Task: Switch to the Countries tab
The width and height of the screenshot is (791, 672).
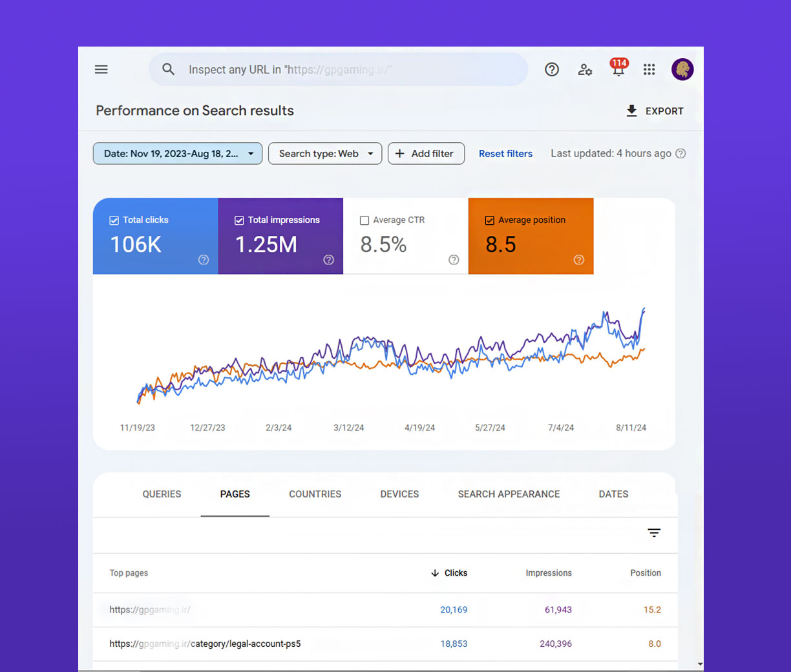Action: [x=315, y=494]
